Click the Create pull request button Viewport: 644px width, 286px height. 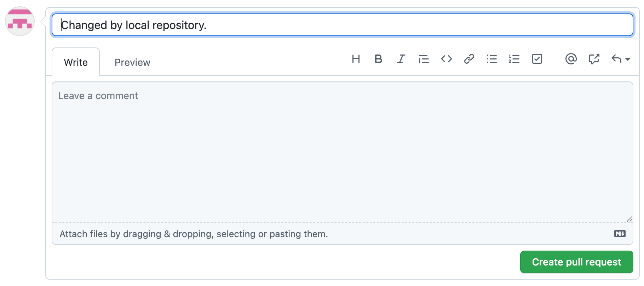[576, 262]
